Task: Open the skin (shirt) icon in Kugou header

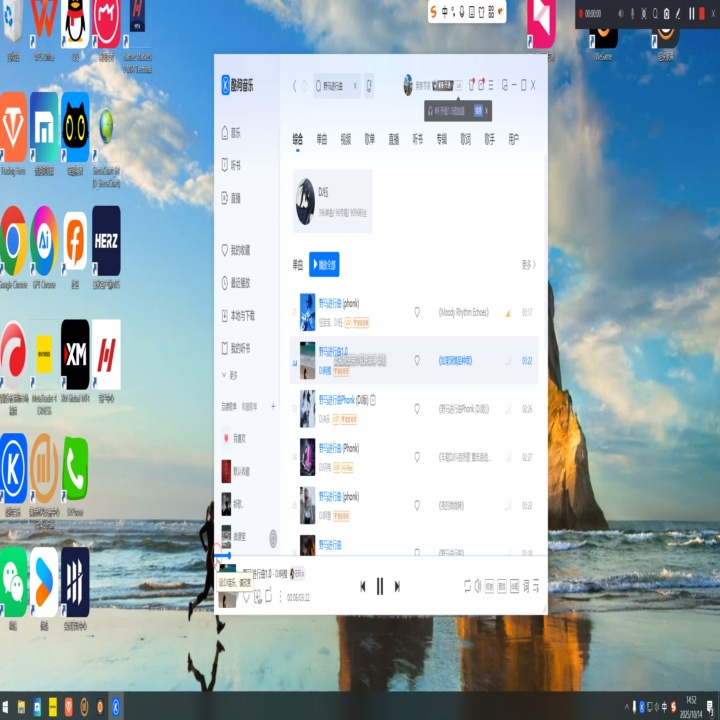Action: point(471,85)
